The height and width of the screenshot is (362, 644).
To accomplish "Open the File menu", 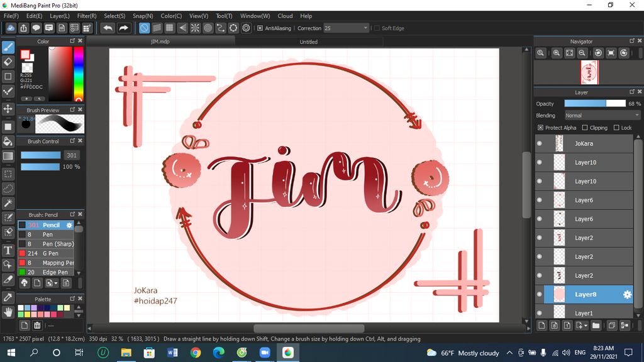I will [x=11, y=16].
